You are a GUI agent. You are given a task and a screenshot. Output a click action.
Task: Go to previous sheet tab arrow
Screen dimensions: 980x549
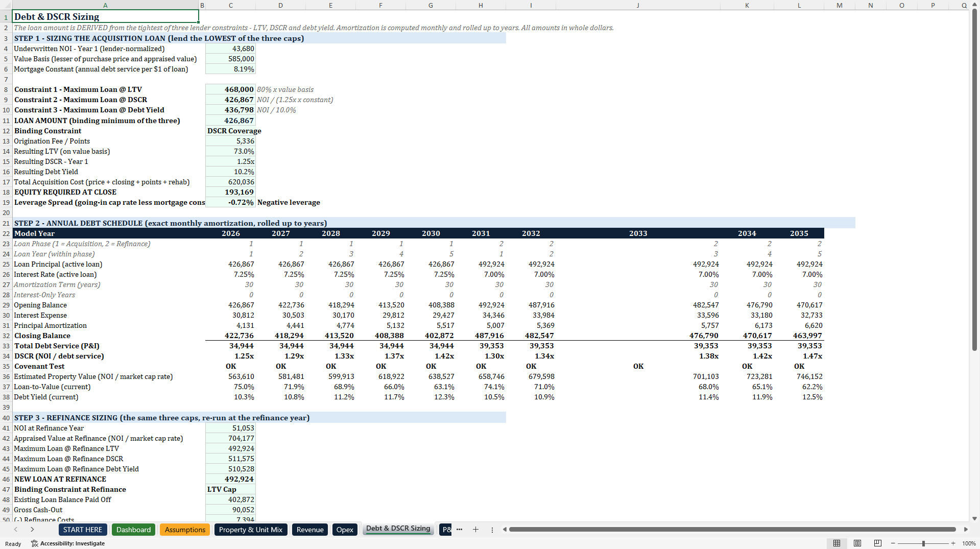click(16, 530)
